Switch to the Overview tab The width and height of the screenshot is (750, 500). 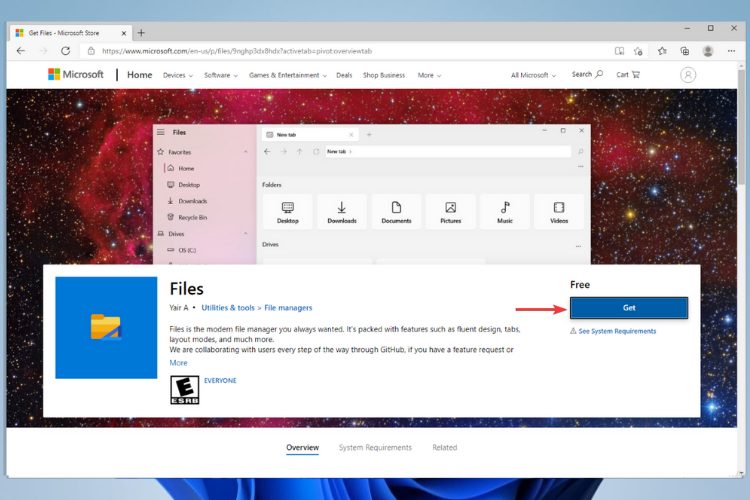pyautogui.click(x=302, y=448)
